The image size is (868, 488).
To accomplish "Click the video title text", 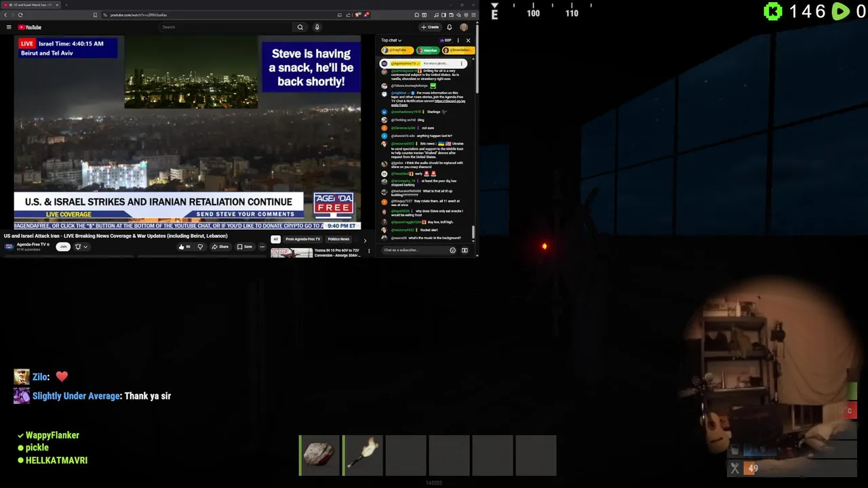I will [115, 236].
